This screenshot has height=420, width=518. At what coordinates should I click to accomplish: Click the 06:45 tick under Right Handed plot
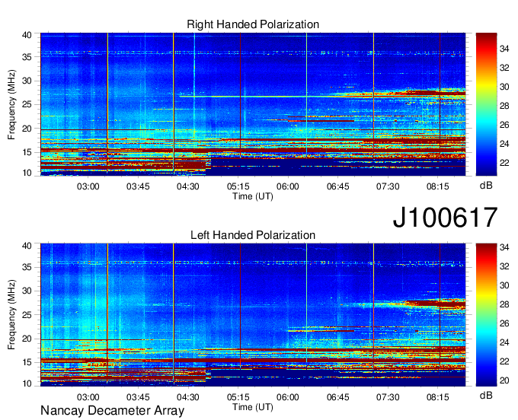click(337, 186)
